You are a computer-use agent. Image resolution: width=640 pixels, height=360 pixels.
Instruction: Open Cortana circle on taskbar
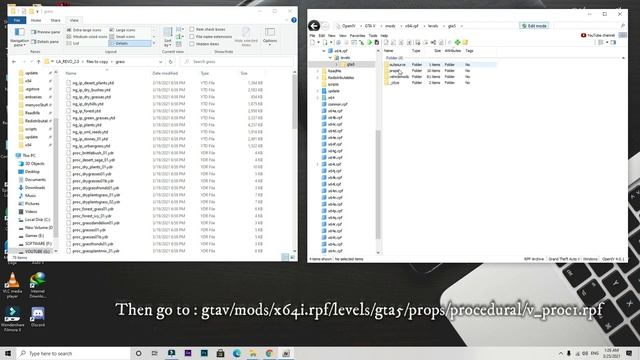(x=138, y=353)
